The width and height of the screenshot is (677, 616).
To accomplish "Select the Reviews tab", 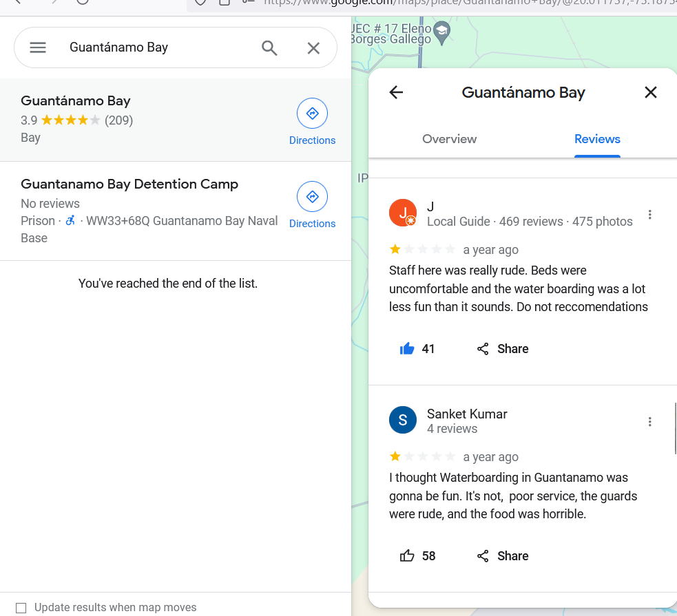I will [x=597, y=139].
